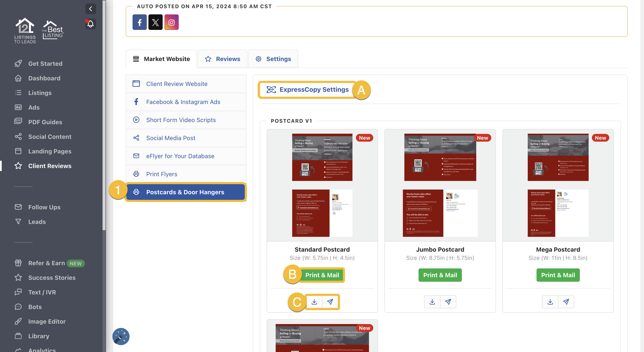Screen dimensions: 644x352
Task: Open the Client Review Website link
Action: (x=177, y=84)
